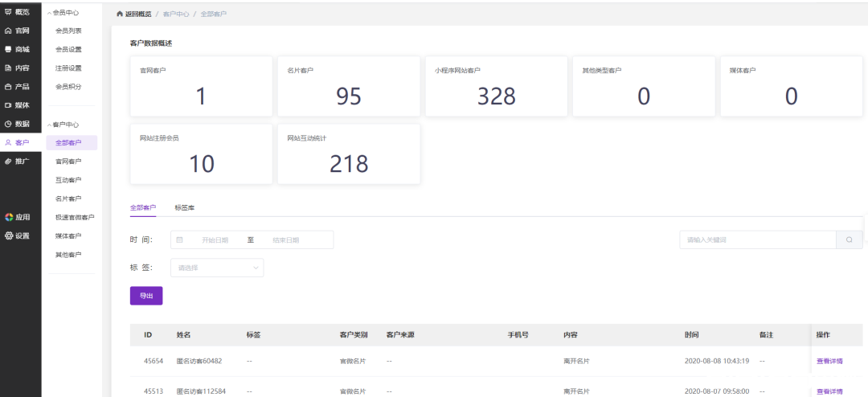Open 媒体 from the dark sidebar
Screen dimensions: 868x397
[17, 105]
